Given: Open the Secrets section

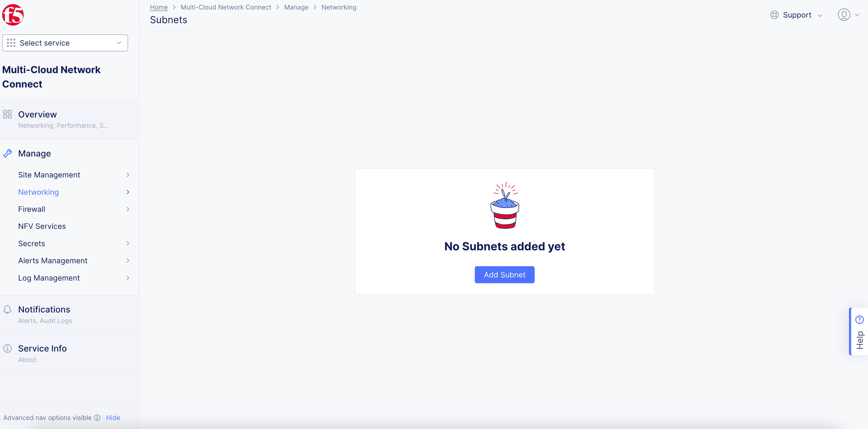Looking at the screenshot, I should [x=32, y=243].
